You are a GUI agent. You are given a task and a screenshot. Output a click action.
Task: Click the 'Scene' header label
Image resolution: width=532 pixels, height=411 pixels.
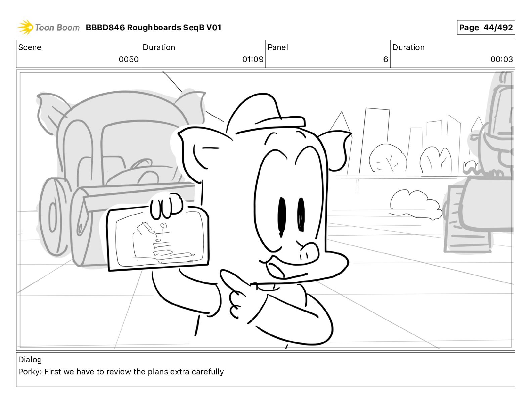click(x=30, y=47)
